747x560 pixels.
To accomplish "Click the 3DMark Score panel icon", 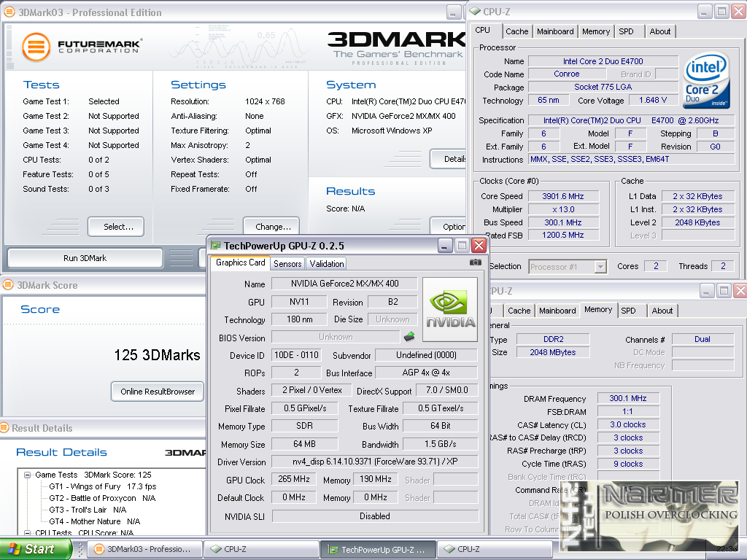I will [x=8, y=285].
